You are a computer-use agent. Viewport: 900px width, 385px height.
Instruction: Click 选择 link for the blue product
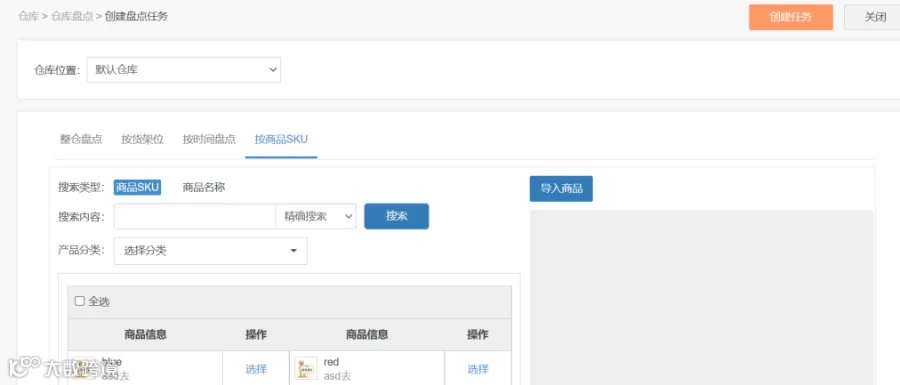tap(256, 370)
